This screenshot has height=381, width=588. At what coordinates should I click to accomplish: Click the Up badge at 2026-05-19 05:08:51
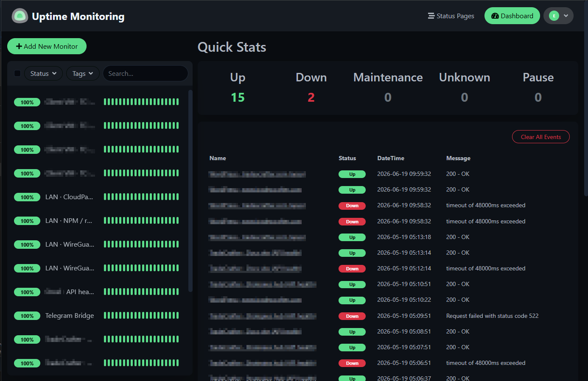[x=352, y=332]
